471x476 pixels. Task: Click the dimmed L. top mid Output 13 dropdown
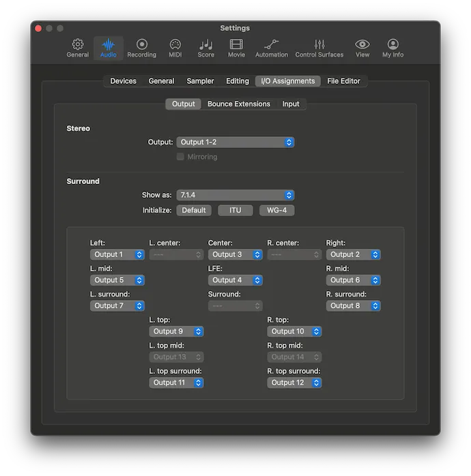[x=176, y=357]
